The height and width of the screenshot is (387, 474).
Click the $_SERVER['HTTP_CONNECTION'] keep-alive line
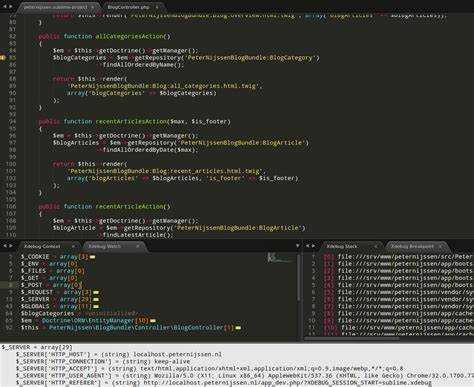(x=103, y=361)
